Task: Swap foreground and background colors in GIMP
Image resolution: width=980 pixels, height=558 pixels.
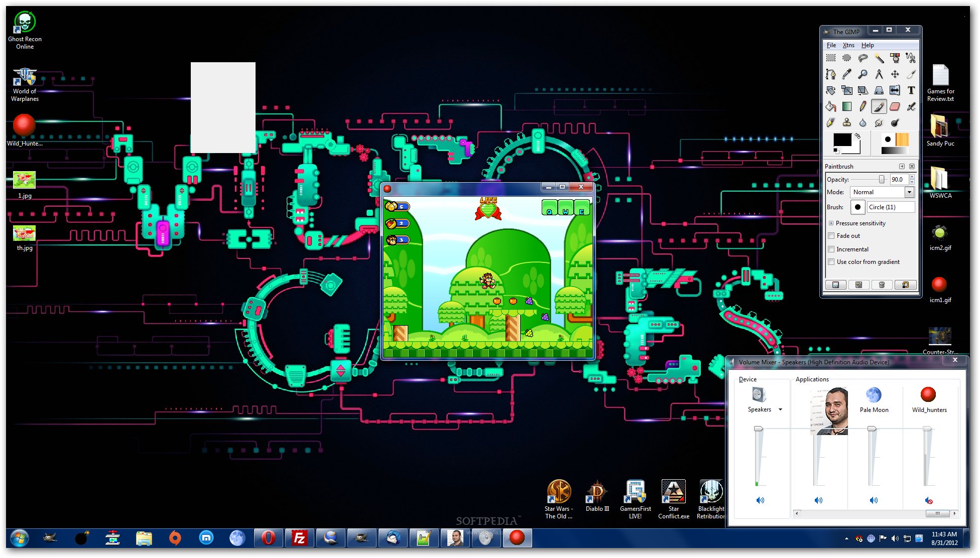Action: click(x=857, y=135)
